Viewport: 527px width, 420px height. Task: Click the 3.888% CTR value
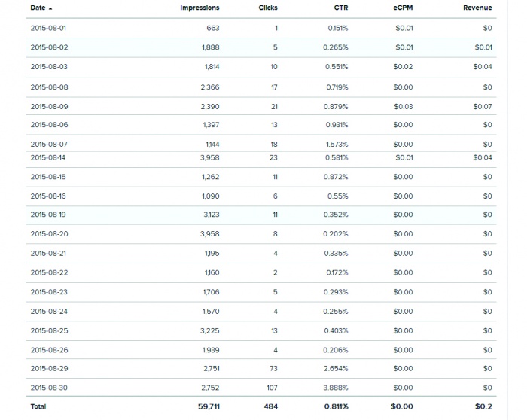(x=337, y=388)
